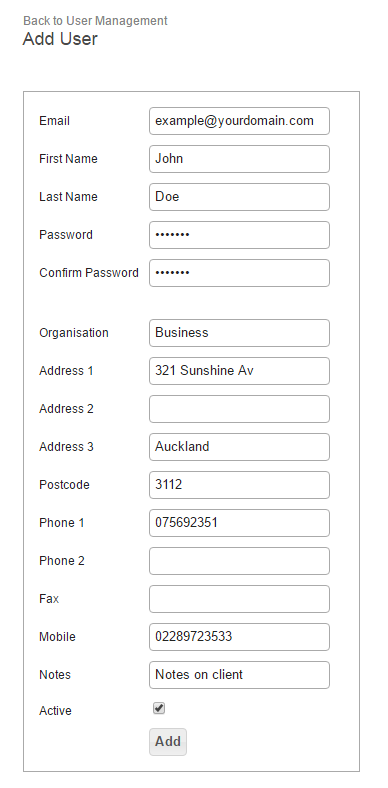Click the Phone 1 field
The image size is (388, 788).
pos(239,523)
